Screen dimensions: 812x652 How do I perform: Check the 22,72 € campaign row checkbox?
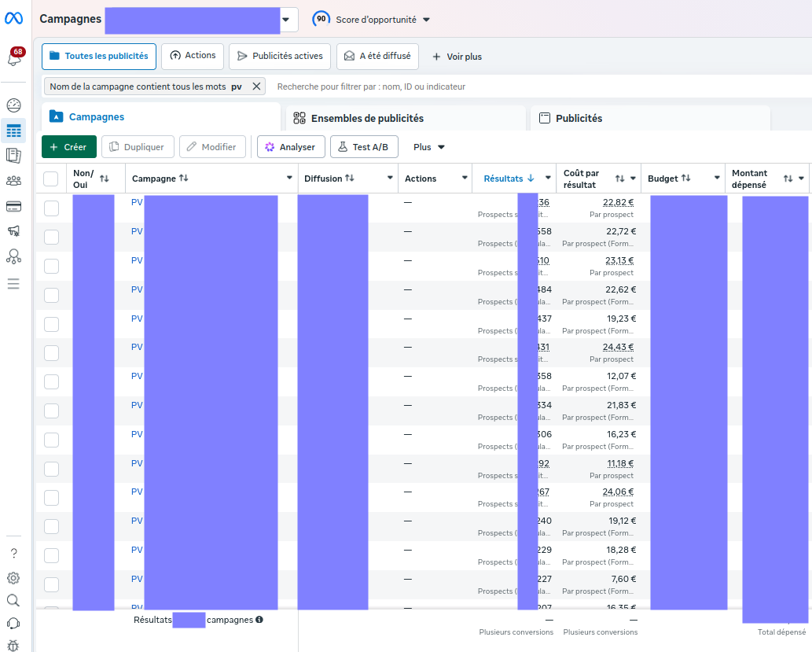pos(51,238)
